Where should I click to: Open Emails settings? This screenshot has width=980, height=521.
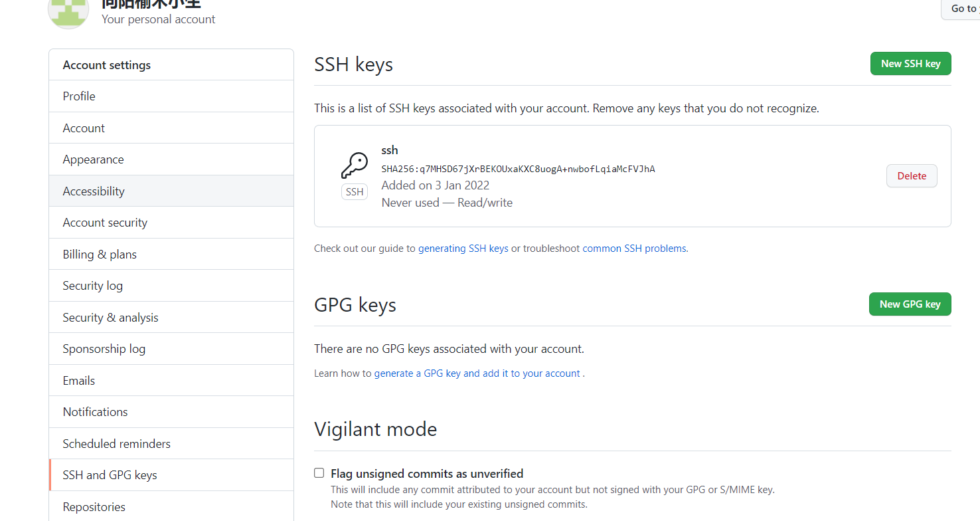click(78, 381)
